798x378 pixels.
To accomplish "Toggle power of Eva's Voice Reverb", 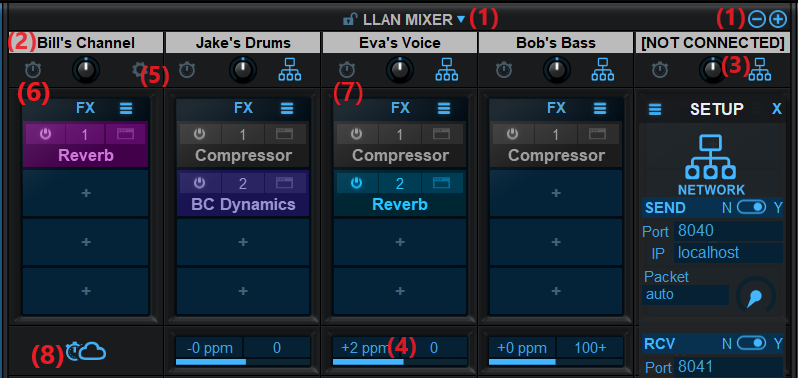I will (357, 183).
